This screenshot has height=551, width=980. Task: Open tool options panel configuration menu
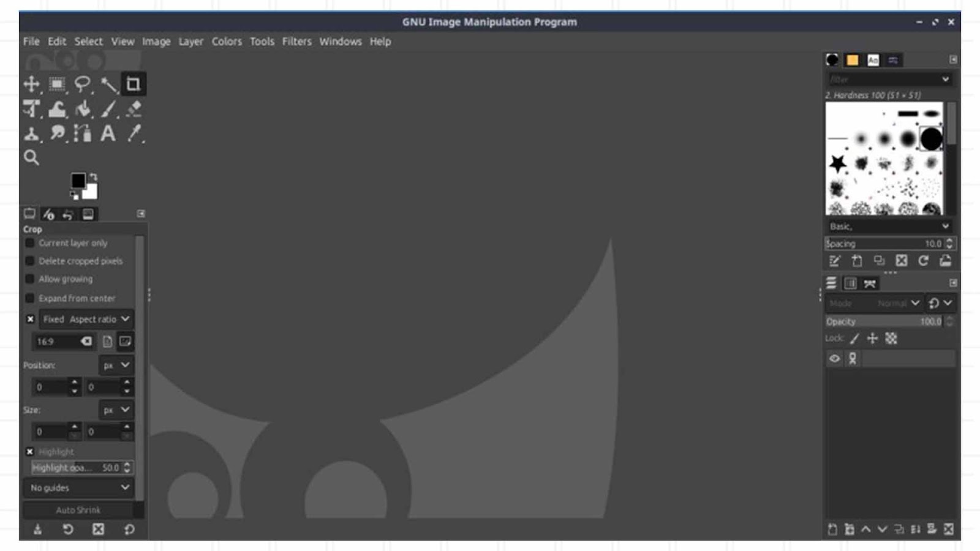[141, 214]
